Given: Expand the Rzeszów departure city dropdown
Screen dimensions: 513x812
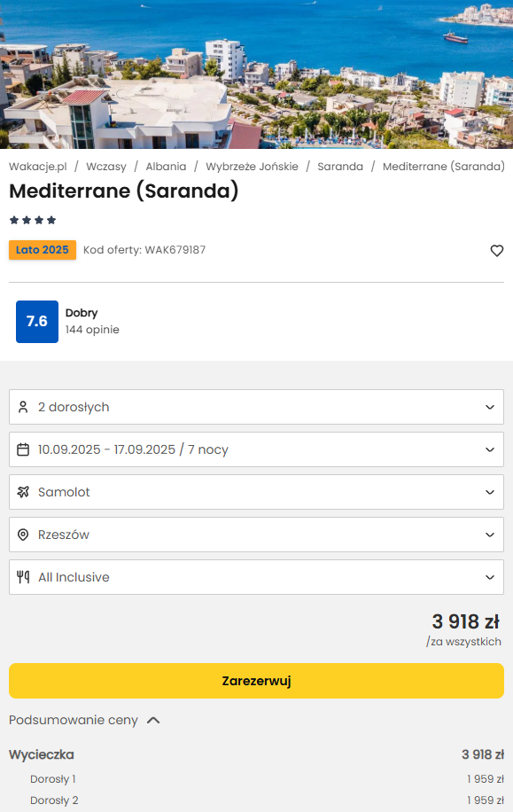Looking at the screenshot, I should pyautogui.click(x=256, y=535).
